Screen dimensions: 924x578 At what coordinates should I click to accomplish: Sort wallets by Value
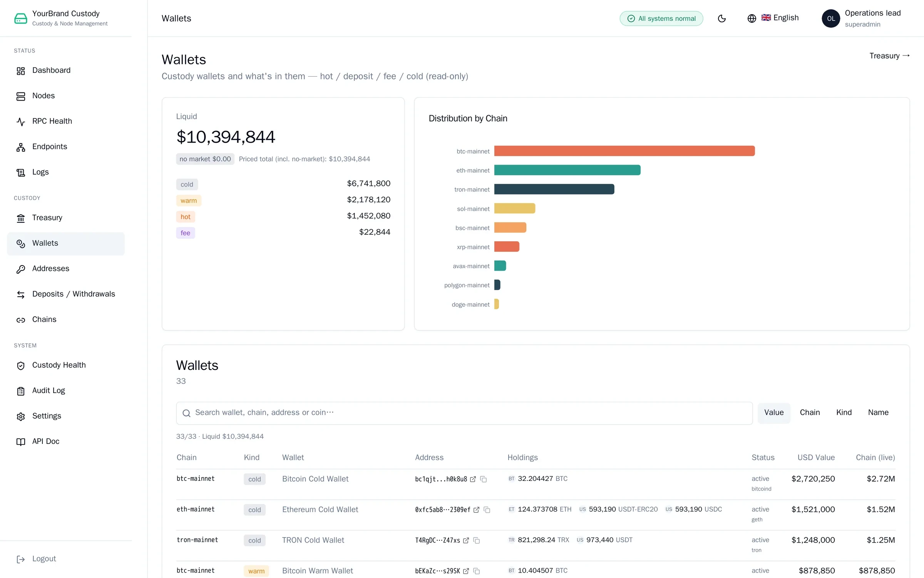774,413
